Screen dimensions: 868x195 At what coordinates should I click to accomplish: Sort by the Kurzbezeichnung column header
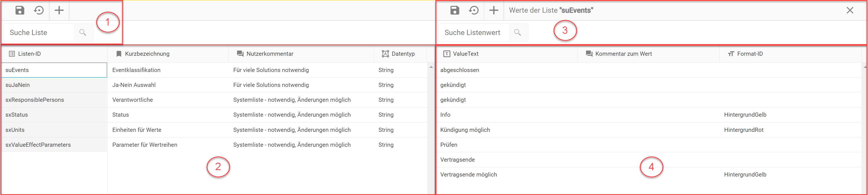tap(147, 54)
